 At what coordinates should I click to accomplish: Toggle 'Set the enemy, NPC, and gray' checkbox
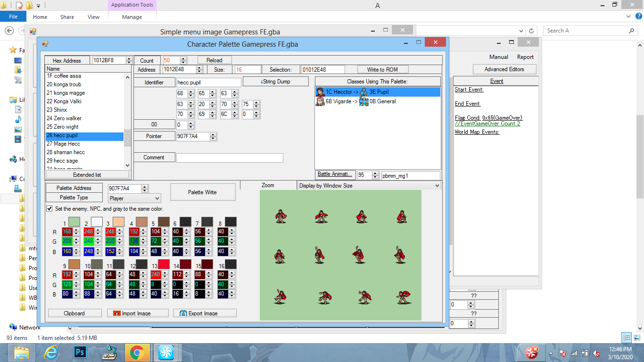point(50,208)
